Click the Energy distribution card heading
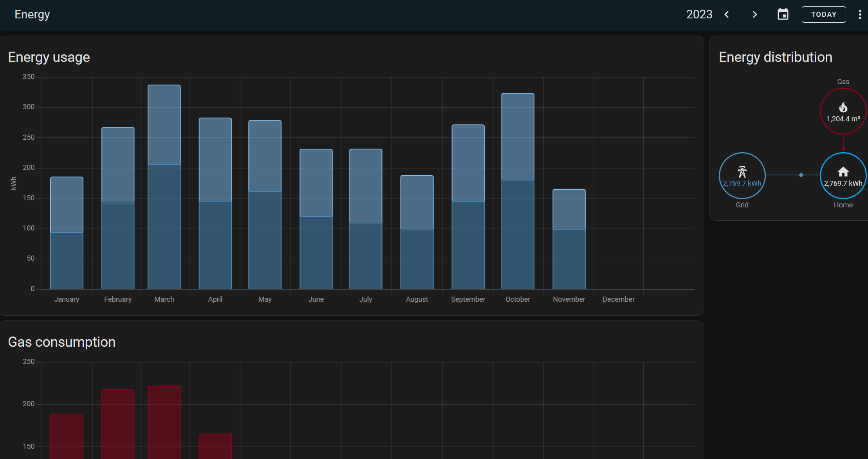 pos(775,57)
